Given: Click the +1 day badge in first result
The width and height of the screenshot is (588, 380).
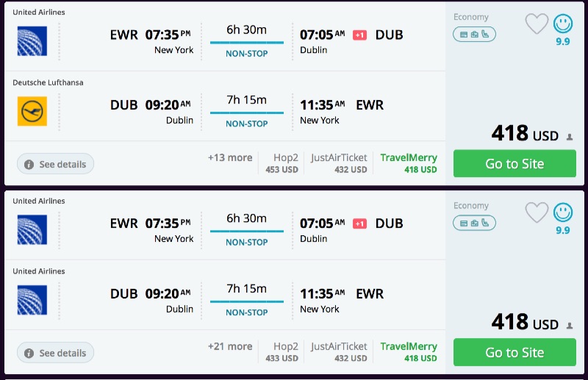Looking at the screenshot, I should (x=359, y=35).
